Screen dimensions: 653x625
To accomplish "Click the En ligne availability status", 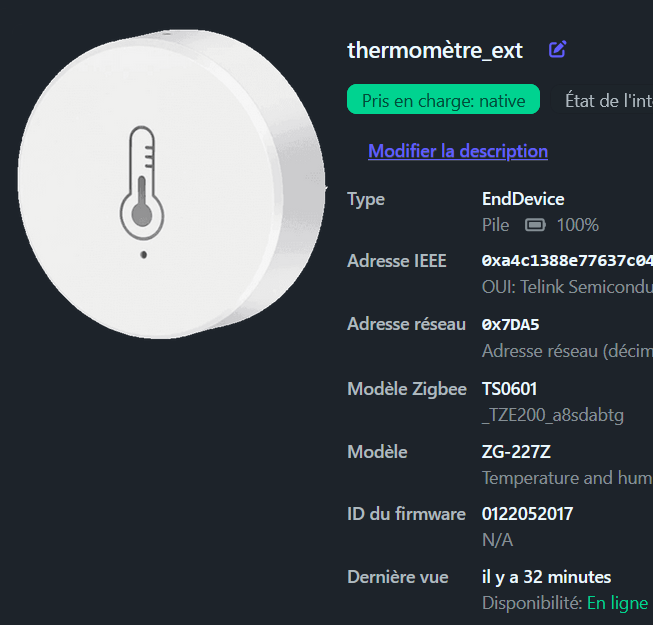I will click(617, 603).
